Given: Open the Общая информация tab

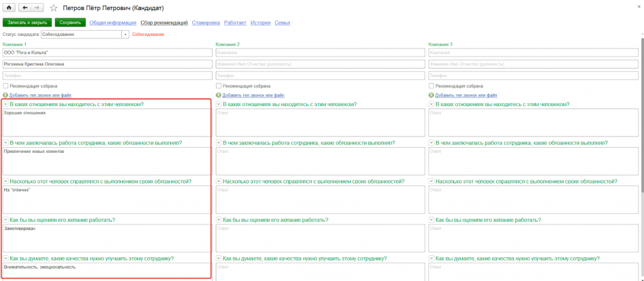Looking at the screenshot, I should (x=113, y=23).
